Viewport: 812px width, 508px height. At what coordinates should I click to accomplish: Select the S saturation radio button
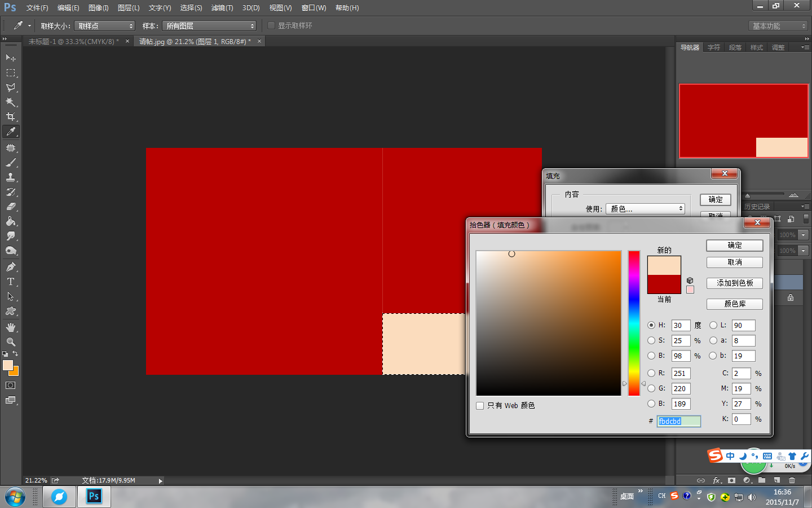point(651,340)
